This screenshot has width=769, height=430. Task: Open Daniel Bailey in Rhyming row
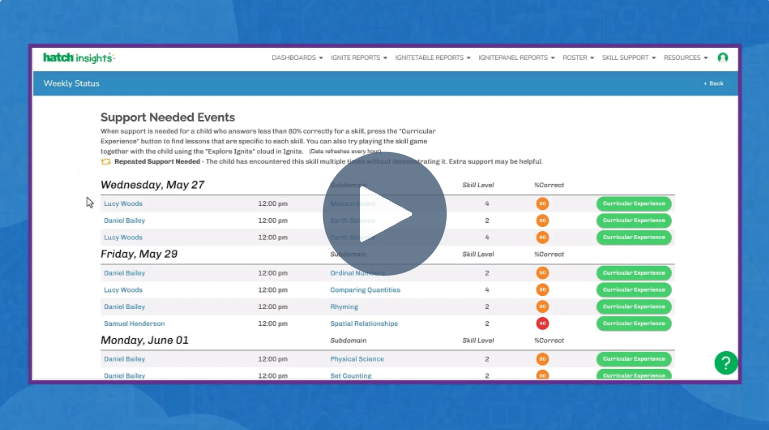point(125,306)
